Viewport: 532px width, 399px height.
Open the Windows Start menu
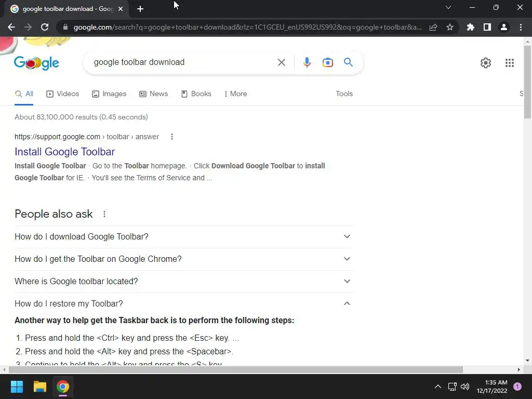pos(17,387)
